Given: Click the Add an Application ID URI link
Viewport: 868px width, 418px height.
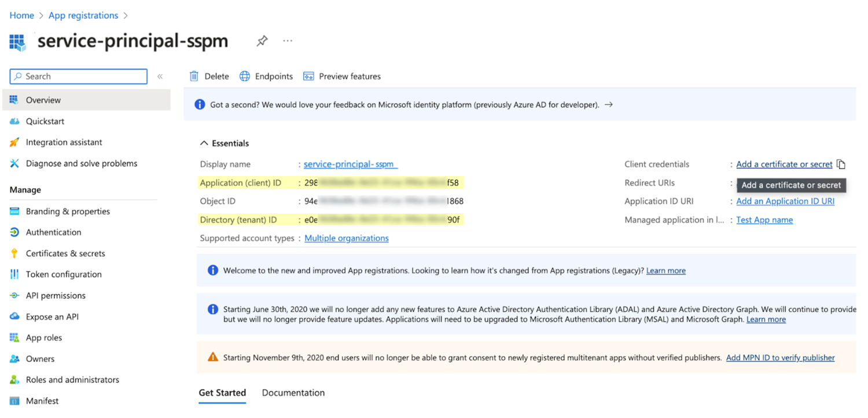Looking at the screenshot, I should 785,201.
